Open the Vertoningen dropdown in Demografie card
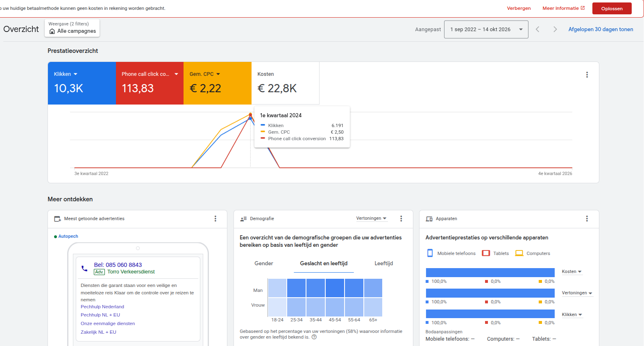The height and width of the screenshot is (346, 644). pos(371,219)
